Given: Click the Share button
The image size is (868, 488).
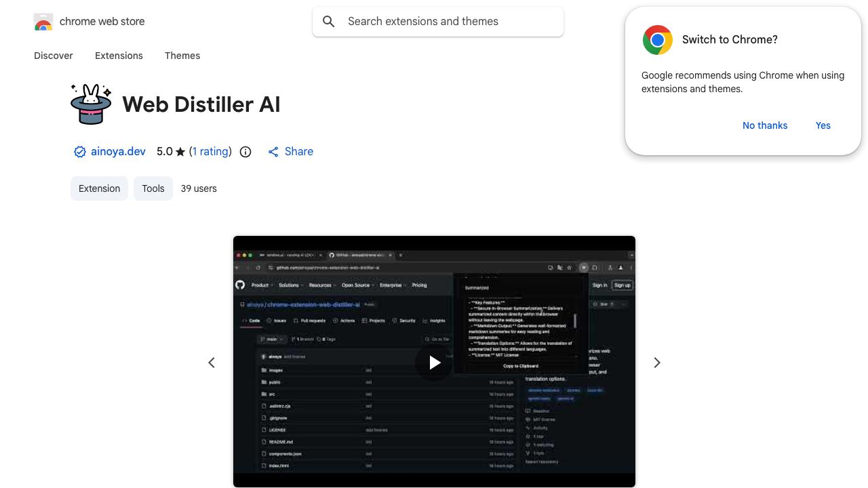Looking at the screenshot, I should tap(290, 152).
